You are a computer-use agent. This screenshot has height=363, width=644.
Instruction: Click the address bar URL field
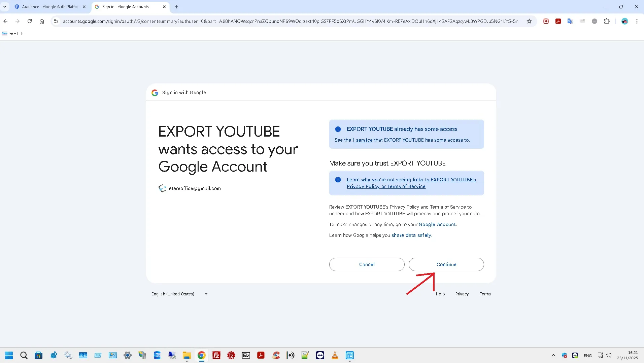point(290,21)
